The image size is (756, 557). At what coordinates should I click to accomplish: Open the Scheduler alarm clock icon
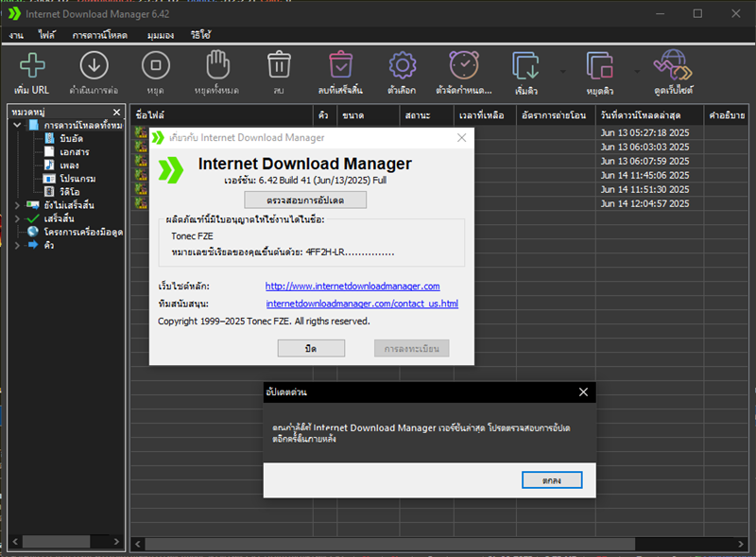click(x=464, y=64)
